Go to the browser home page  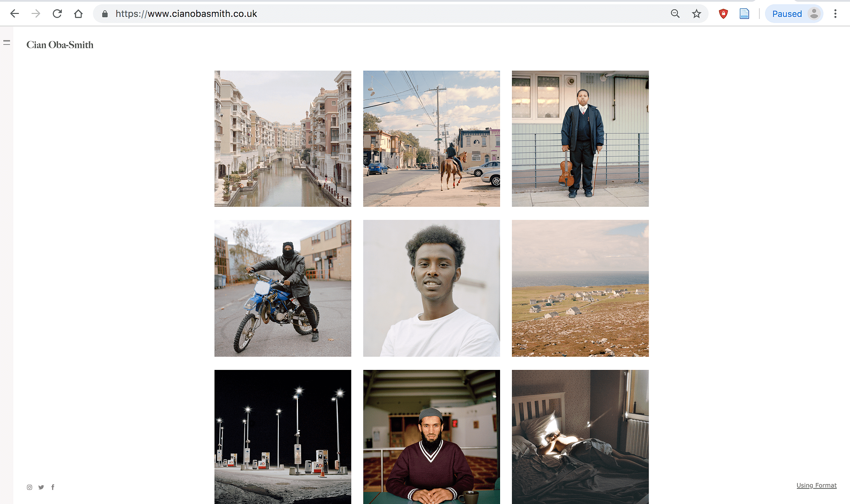[x=78, y=14]
